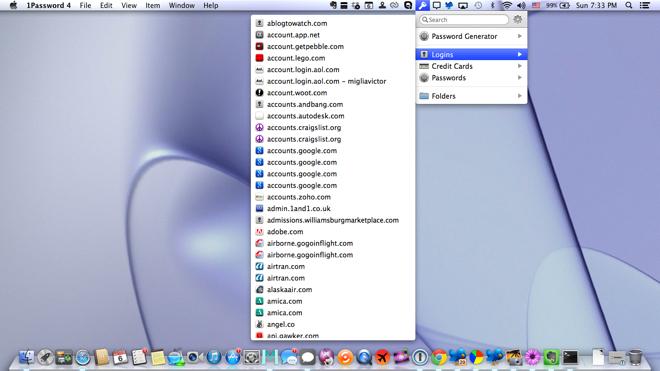Select admin.1and1.co.uk login
The image size is (660, 371).
[333, 208]
